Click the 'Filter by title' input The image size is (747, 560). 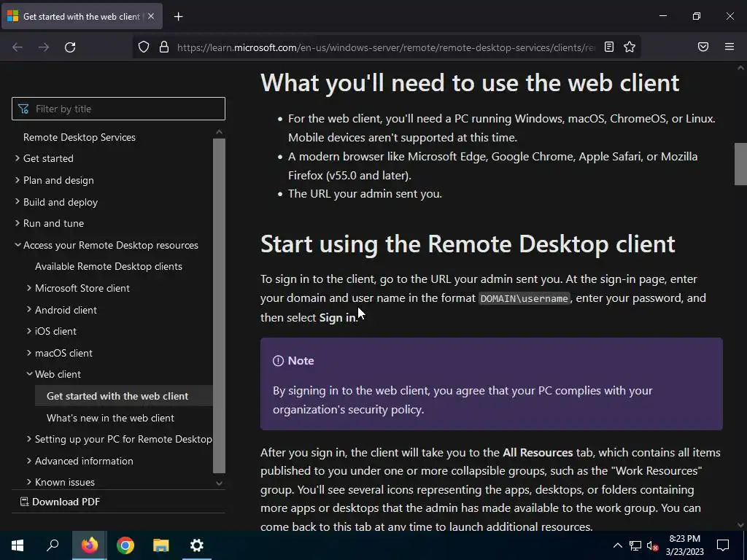pyautogui.click(x=118, y=109)
